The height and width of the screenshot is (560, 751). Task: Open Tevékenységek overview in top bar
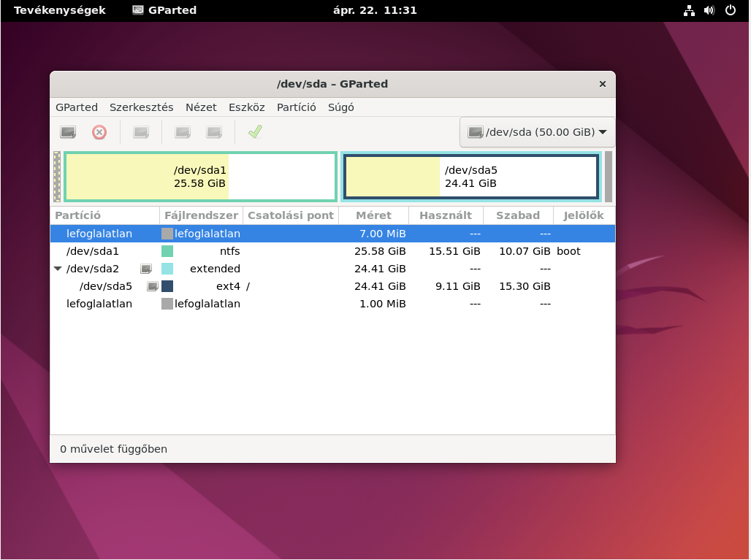[x=59, y=10]
